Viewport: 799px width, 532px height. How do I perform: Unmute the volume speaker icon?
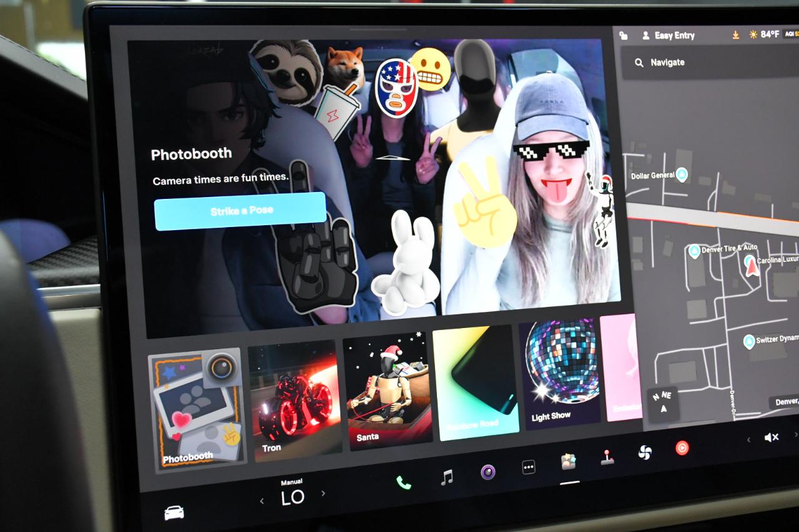click(x=772, y=437)
